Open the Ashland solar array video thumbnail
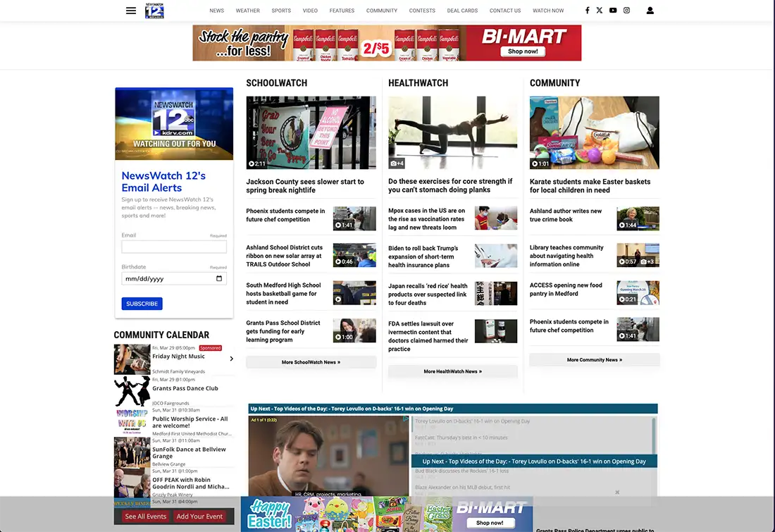The width and height of the screenshot is (775, 532). (354, 255)
